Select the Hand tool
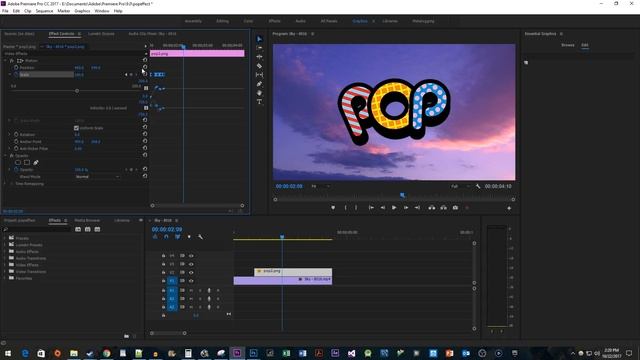 click(x=260, y=93)
